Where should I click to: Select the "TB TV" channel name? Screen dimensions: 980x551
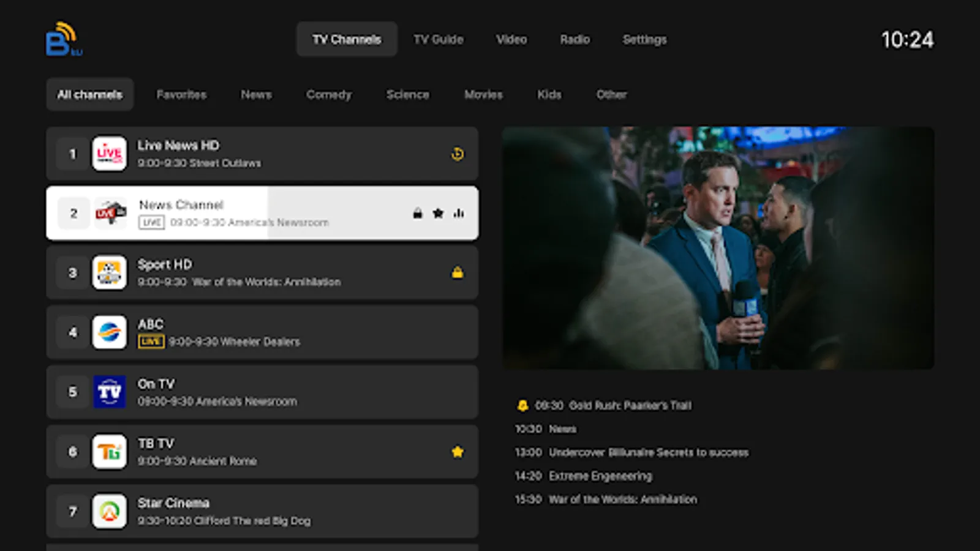click(156, 443)
